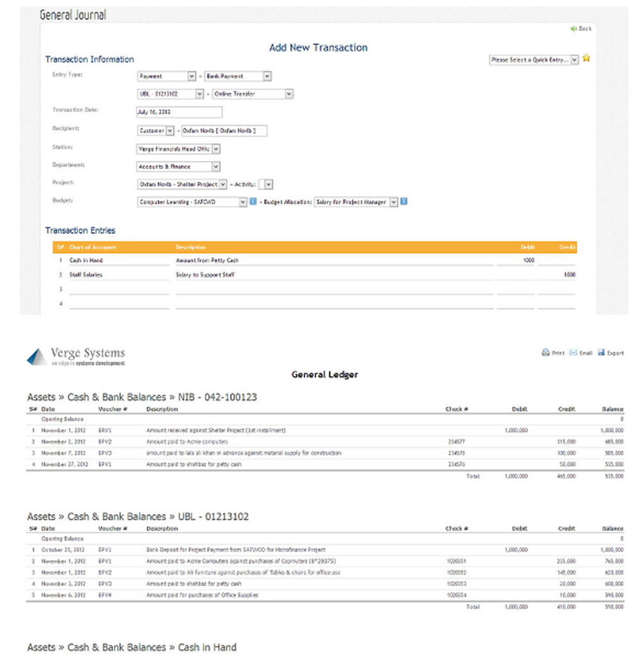Open the Activity dropdown

pyautogui.click(x=265, y=184)
